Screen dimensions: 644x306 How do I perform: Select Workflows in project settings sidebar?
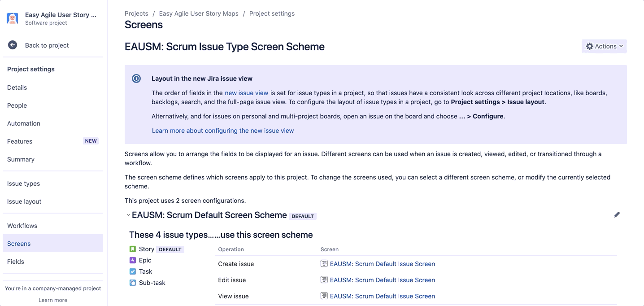click(22, 226)
